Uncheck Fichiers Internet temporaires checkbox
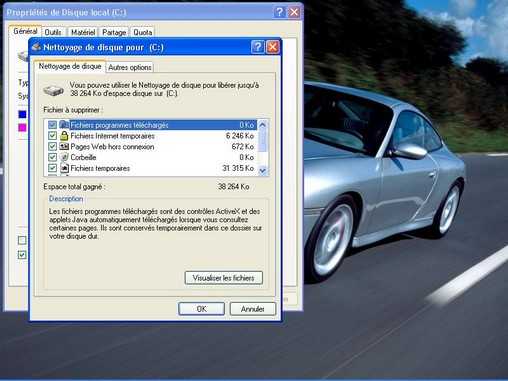The image size is (508, 381). click(x=52, y=136)
